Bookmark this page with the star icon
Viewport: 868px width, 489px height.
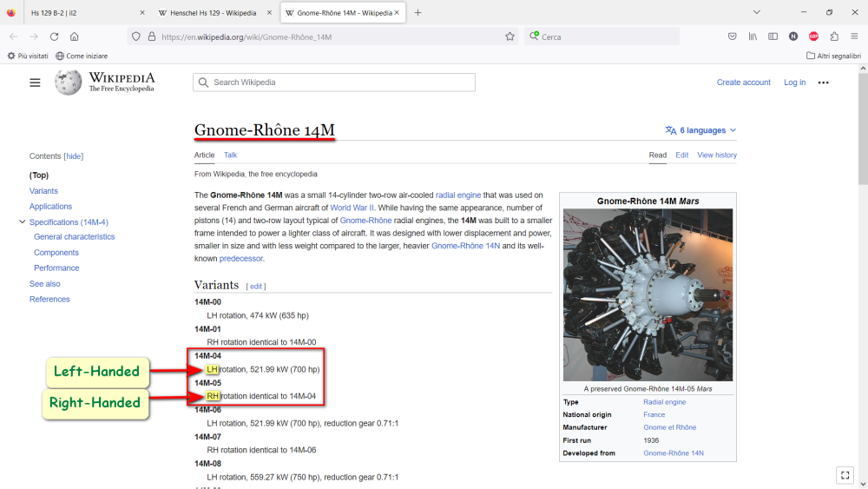510,36
